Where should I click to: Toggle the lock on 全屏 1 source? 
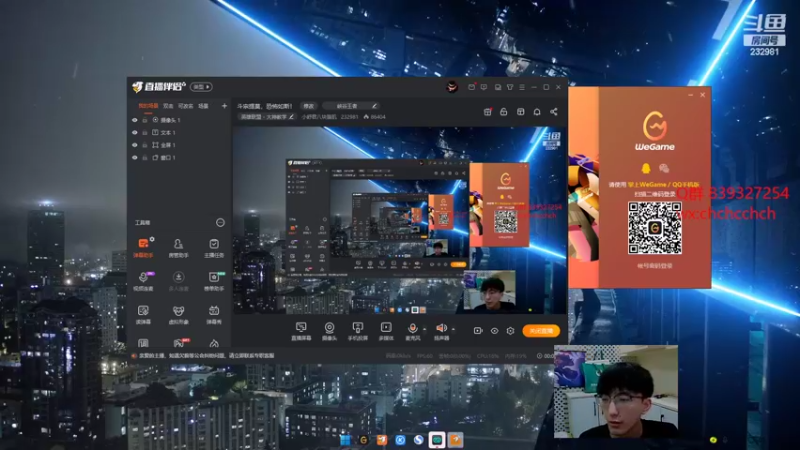click(145, 145)
